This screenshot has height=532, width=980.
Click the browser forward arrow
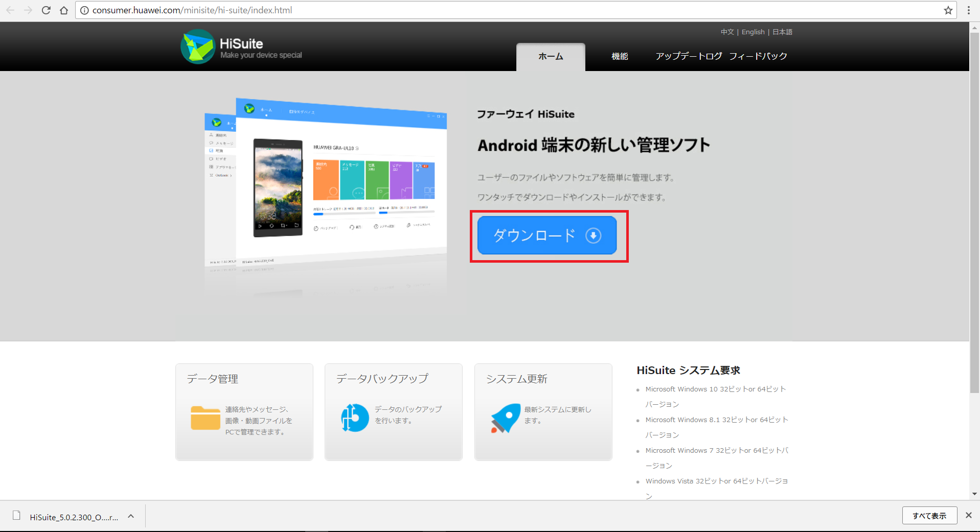[x=28, y=10]
